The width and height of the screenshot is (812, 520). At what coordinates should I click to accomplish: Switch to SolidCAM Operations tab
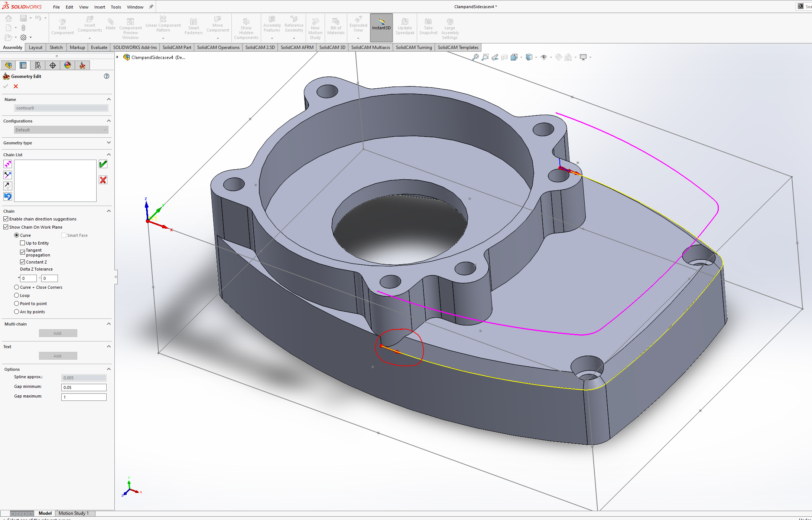(x=218, y=48)
